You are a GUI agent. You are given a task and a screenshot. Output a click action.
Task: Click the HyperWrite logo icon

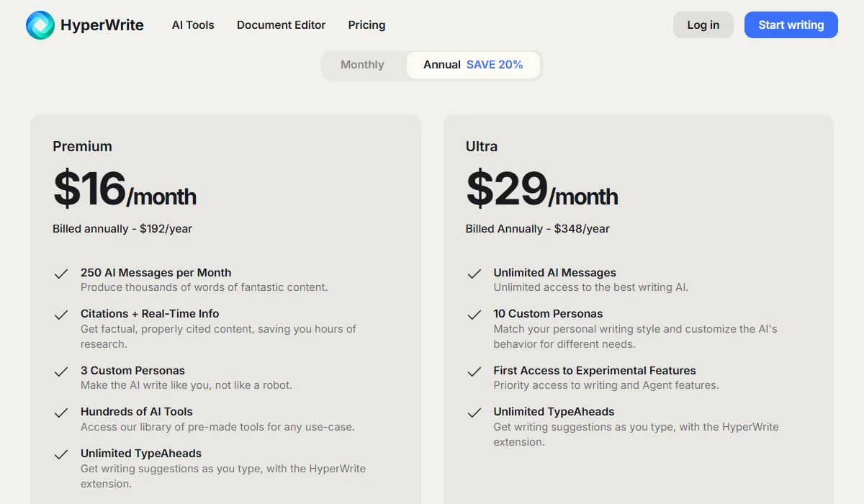pyautogui.click(x=41, y=24)
